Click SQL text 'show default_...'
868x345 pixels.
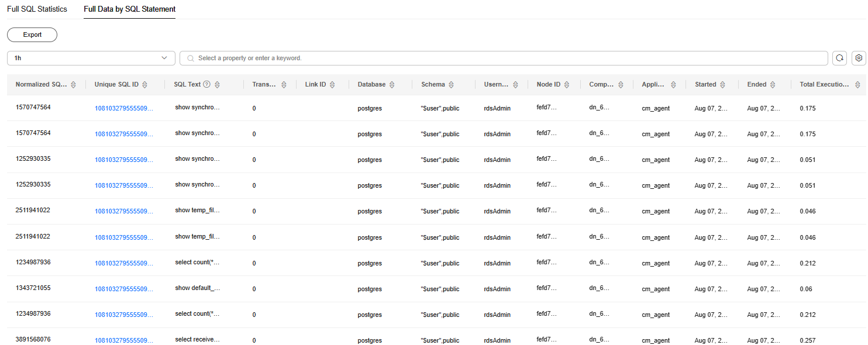pos(198,288)
